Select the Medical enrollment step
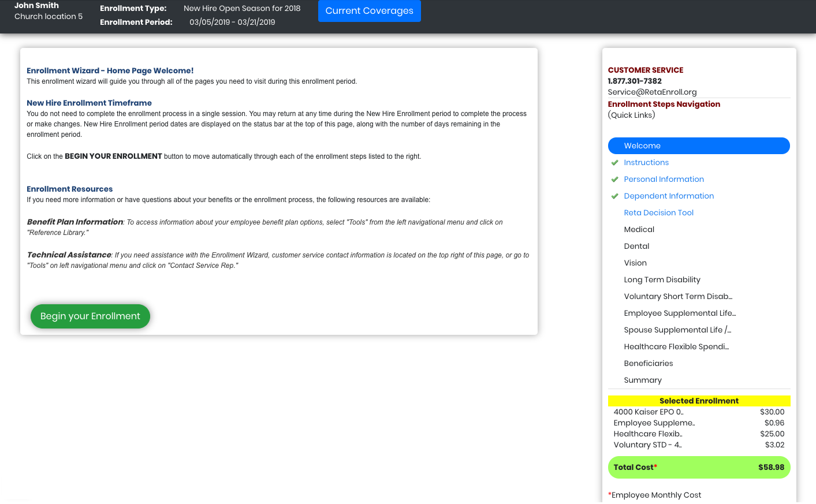This screenshot has height=504, width=816. click(x=639, y=229)
